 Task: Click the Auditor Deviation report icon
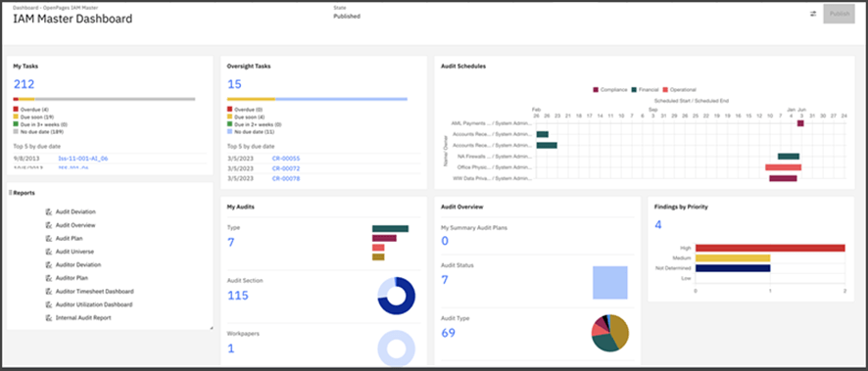point(49,265)
